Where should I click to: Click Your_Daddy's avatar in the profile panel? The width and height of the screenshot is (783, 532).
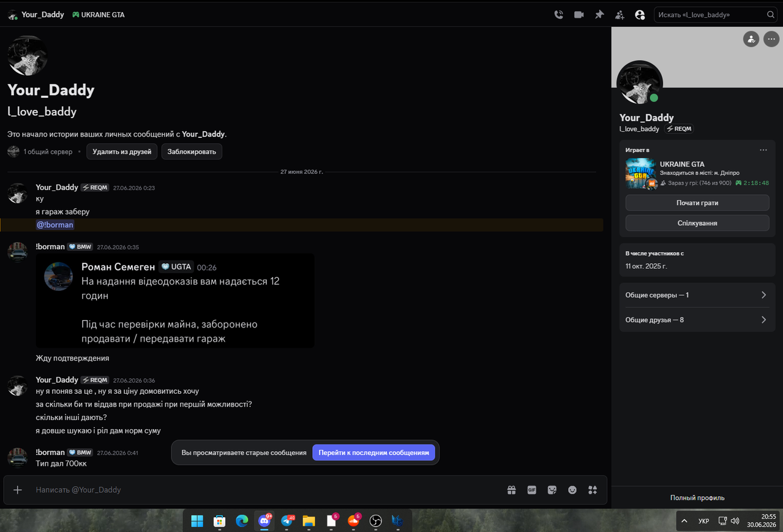640,83
